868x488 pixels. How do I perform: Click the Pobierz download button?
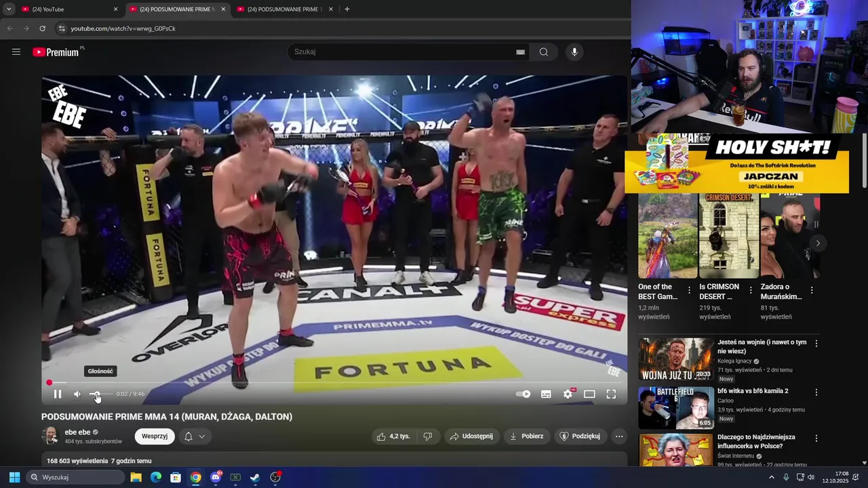[527, 436]
